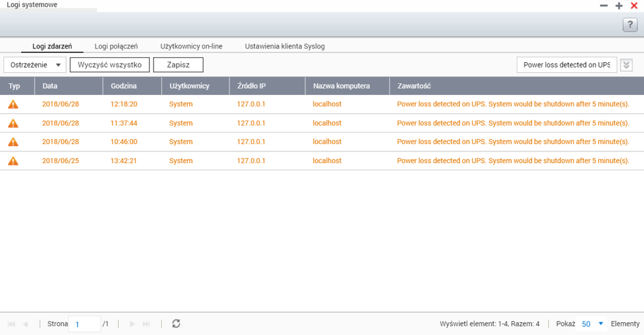Image resolution: width=644 pixels, height=335 pixels.
Task: Go to the first page arrow
Action: (x=12, y=324)
